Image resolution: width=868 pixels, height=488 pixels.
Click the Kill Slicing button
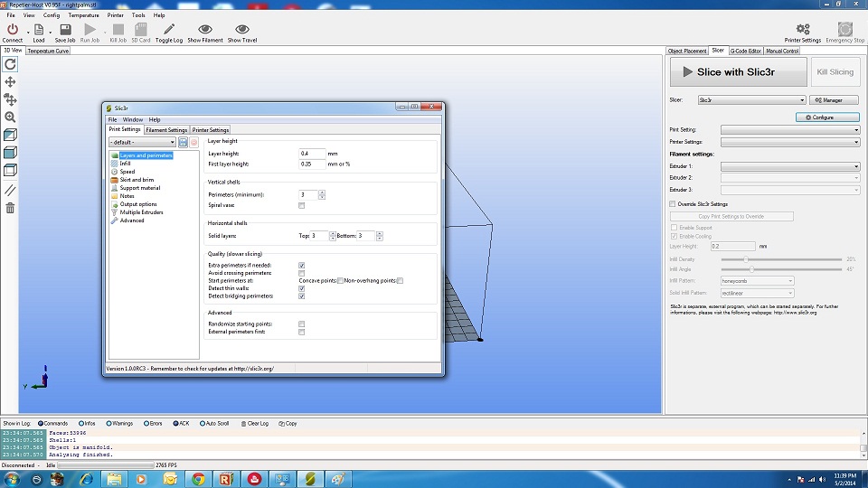click(x=835, y=72)
